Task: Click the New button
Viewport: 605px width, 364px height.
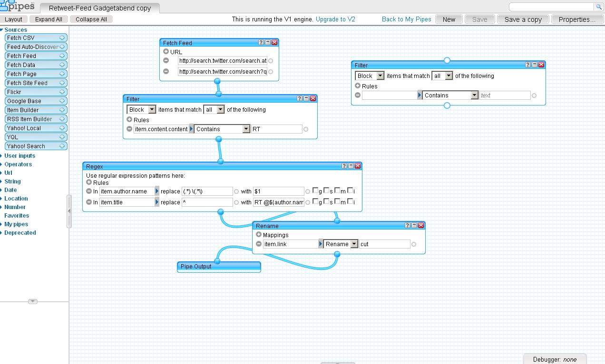Action: pyautogui.click(x=449, y=19)
